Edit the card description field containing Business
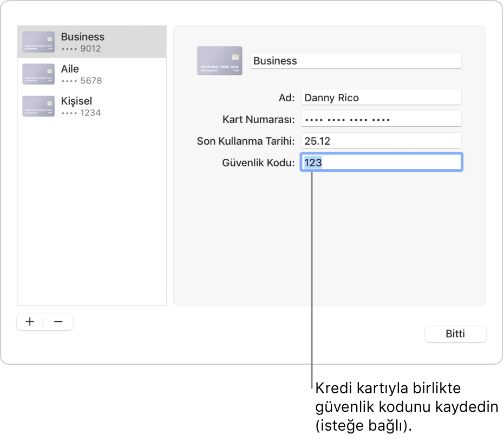This screenshot has width=504, height=441. pyautogui.click(x=356, y=61)
